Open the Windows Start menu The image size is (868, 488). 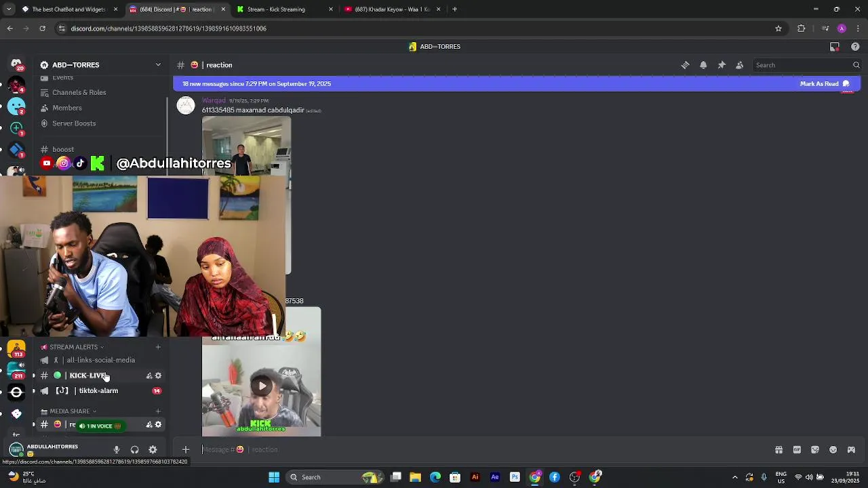coord(274,477)
